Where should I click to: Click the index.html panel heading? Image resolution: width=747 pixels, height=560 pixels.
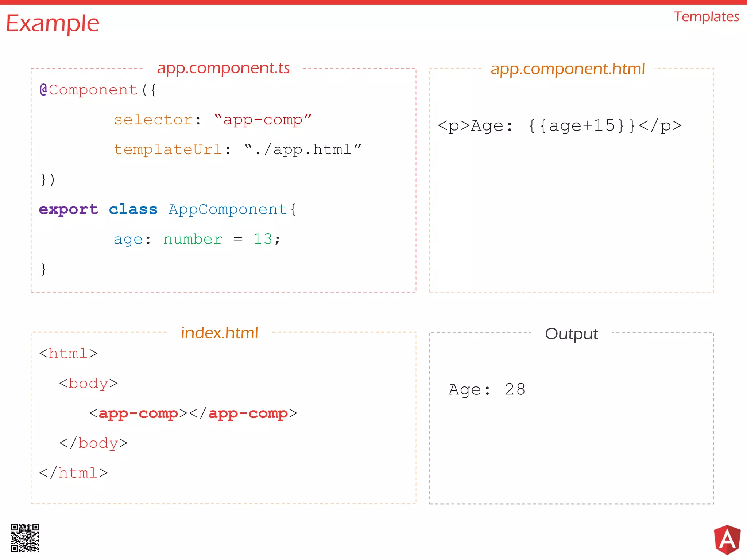point(220,333)
